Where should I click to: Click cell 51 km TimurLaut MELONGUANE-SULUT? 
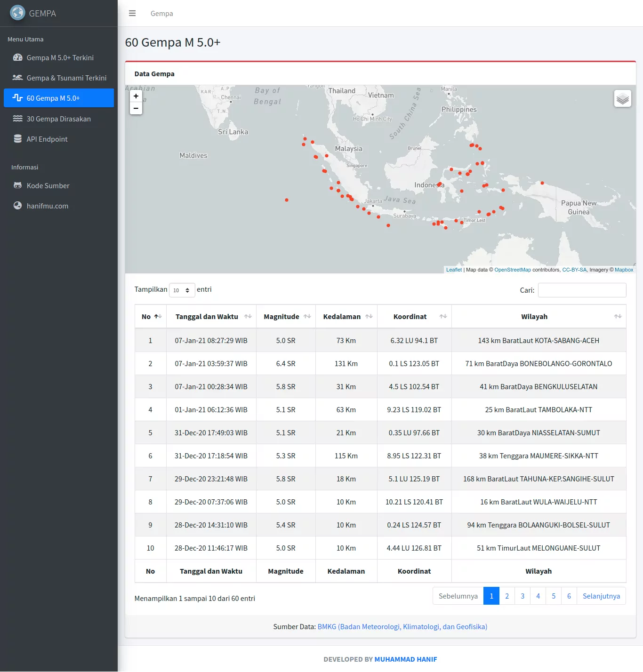(539, 548)
